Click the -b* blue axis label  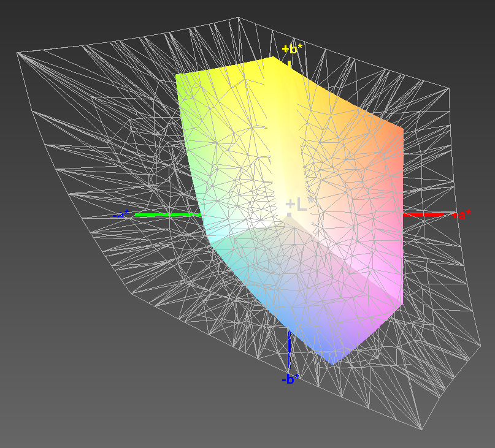290,379
